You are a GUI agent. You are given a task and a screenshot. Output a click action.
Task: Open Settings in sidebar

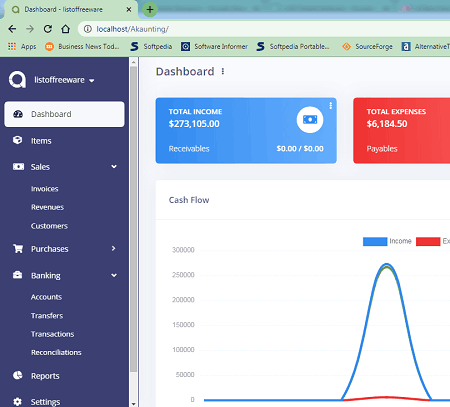(45, 402)
